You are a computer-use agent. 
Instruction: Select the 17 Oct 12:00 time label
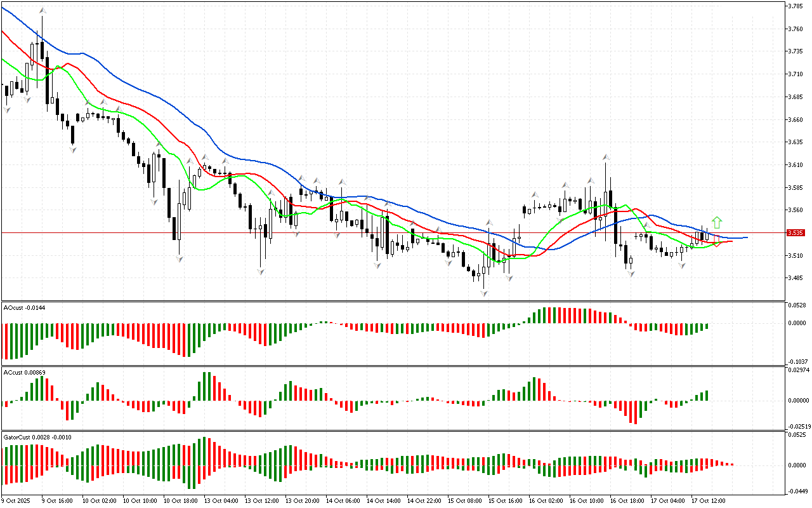click(x=709, y=500)
